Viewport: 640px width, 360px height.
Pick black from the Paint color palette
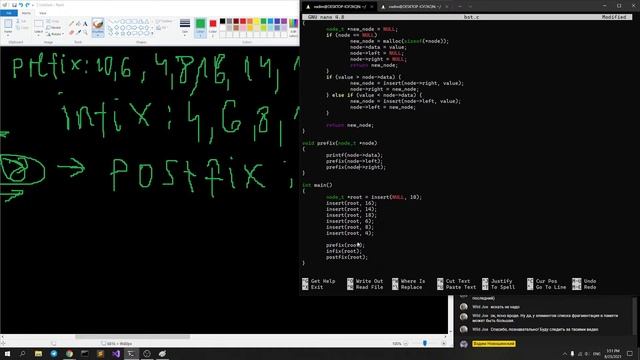[x=222, y=21]
